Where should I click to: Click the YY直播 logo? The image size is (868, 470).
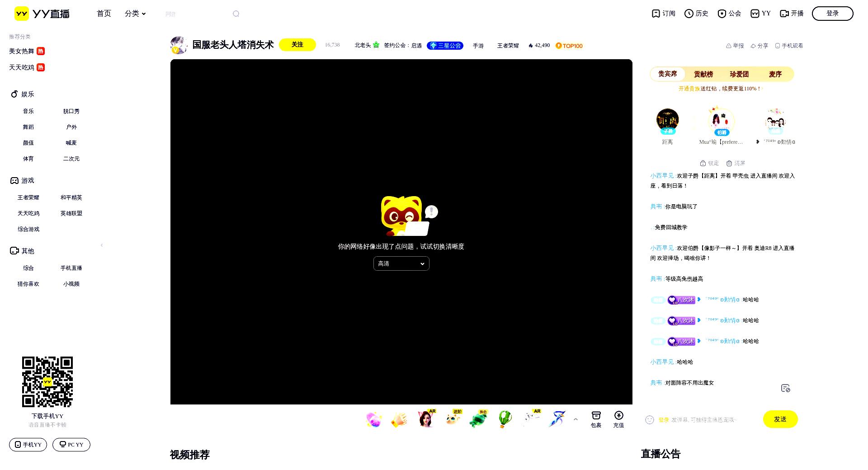click(x=42, y=14)
